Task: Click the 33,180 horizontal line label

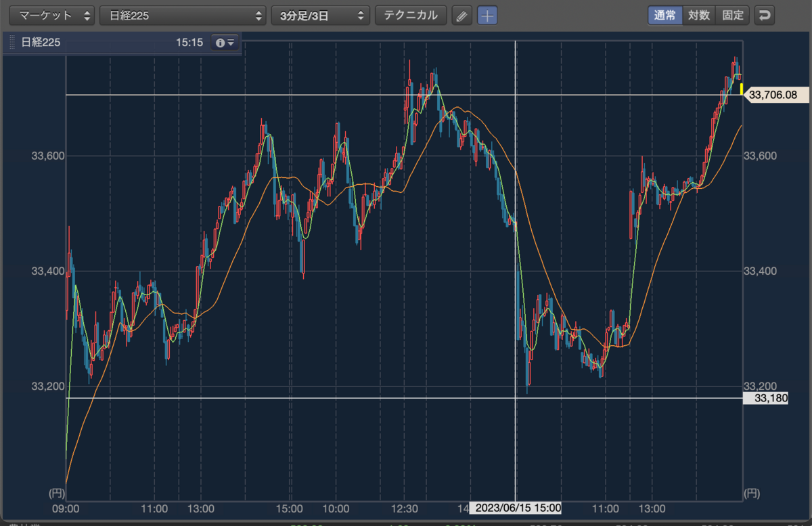Action: pyautogui.click(x=766, y=398)
